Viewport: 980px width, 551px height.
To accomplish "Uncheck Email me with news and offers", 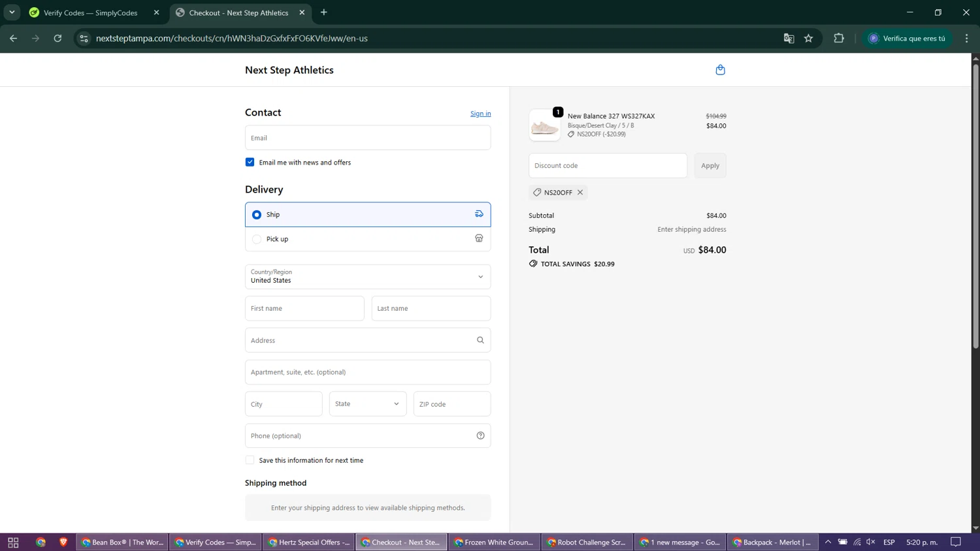I will coord(250,162).
